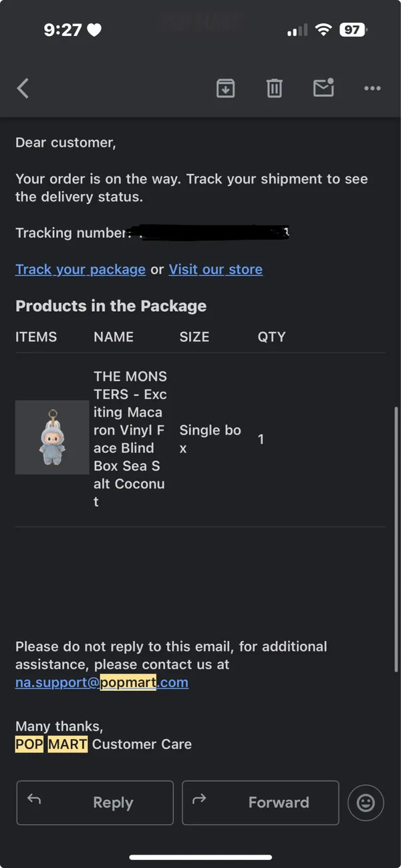This screenshot has height=868, width=401.
Task: Tap the heart icon next to time
Action: tap(94, 29)
